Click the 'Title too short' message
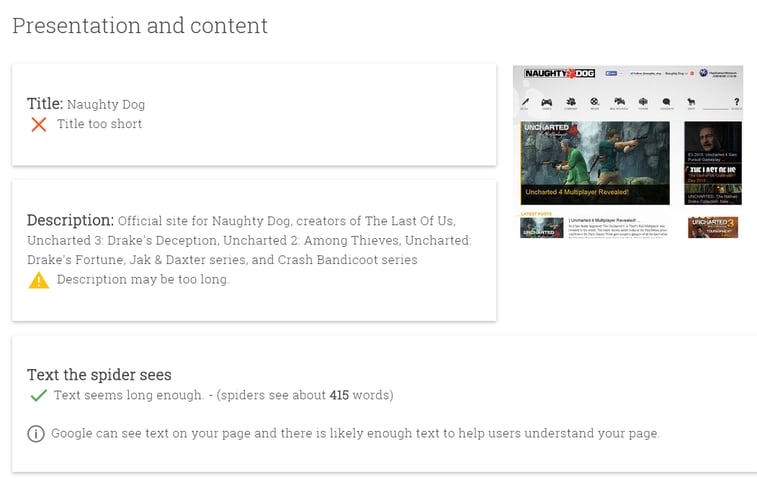 99,124
